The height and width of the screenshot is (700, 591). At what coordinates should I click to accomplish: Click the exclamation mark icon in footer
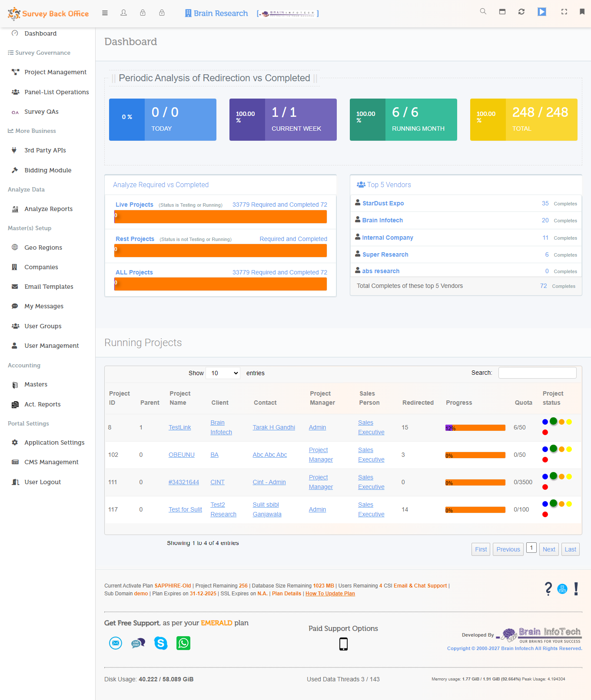tap(576, 589)
